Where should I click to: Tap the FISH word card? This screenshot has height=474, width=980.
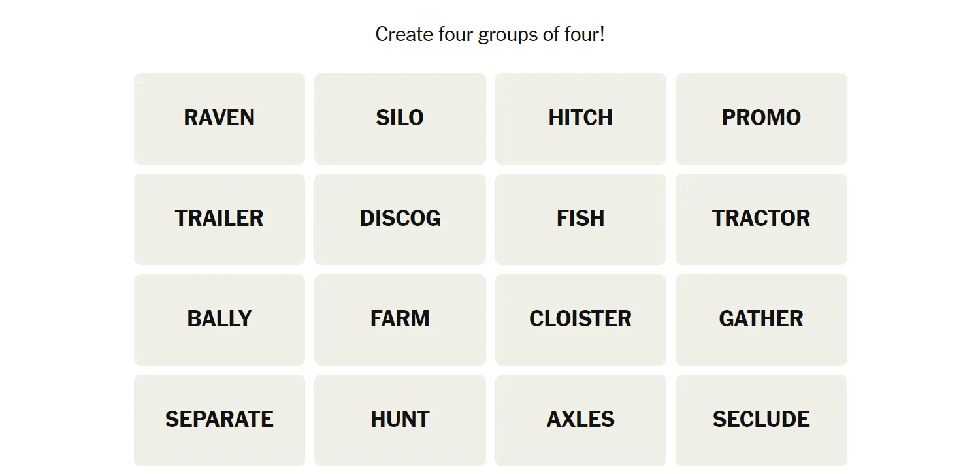point(580,219)
